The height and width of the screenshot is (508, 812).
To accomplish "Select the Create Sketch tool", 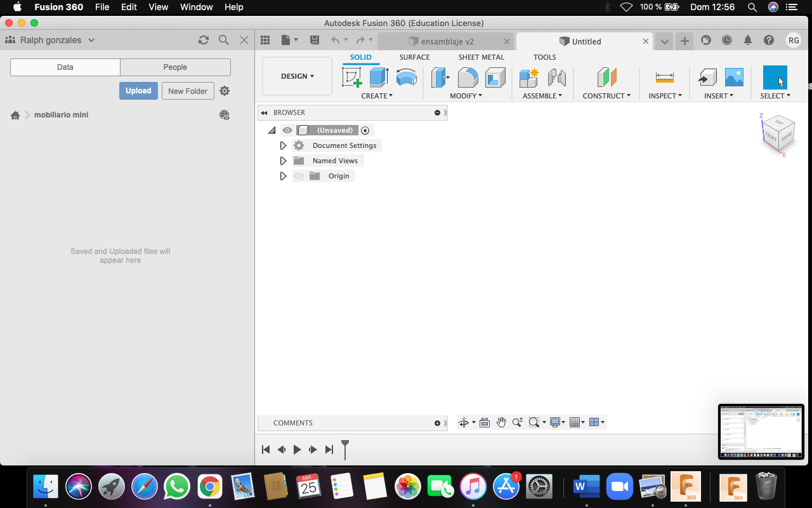I will tap(352, 77).
